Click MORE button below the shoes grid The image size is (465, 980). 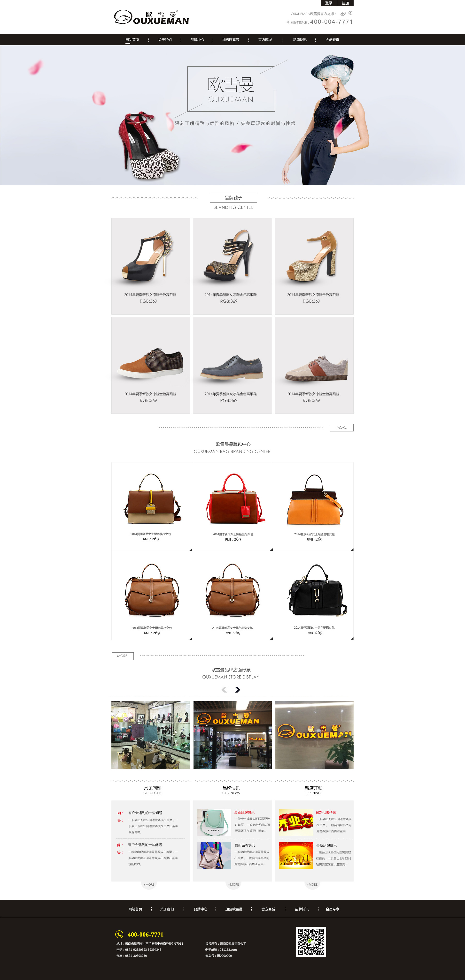(x=342, y=427)
